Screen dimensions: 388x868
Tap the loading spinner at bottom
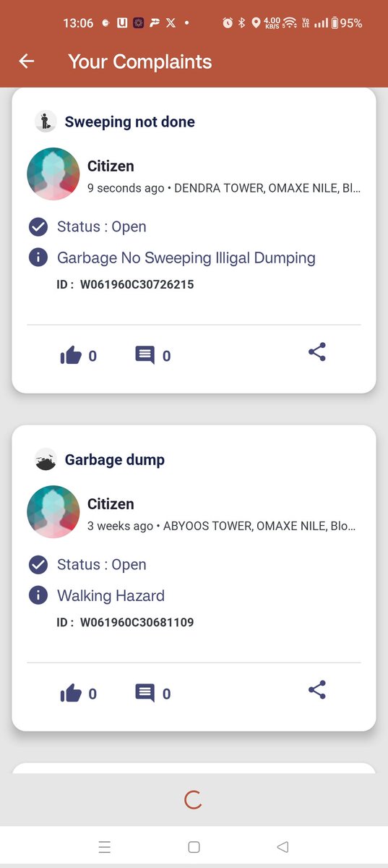(x=193, y=799)
